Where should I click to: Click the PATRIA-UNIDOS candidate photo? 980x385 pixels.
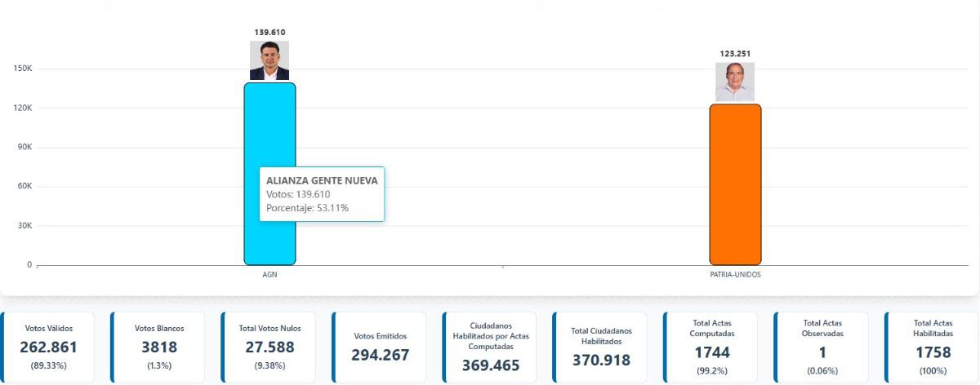(x=734, y=82)
